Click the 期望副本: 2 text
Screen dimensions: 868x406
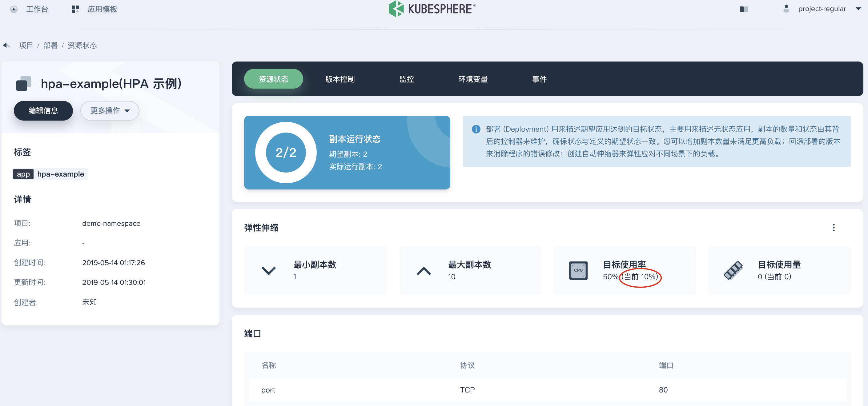coord(348,154)
